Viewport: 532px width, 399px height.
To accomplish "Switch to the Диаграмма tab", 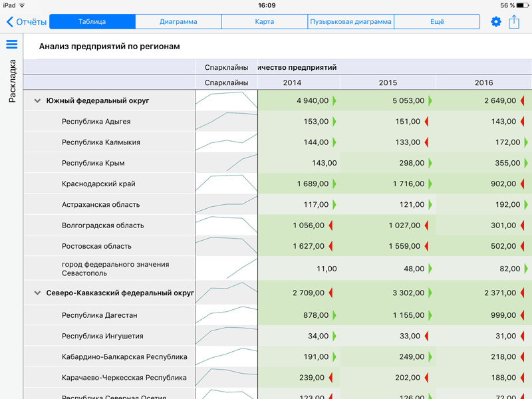I will [178, 22].
